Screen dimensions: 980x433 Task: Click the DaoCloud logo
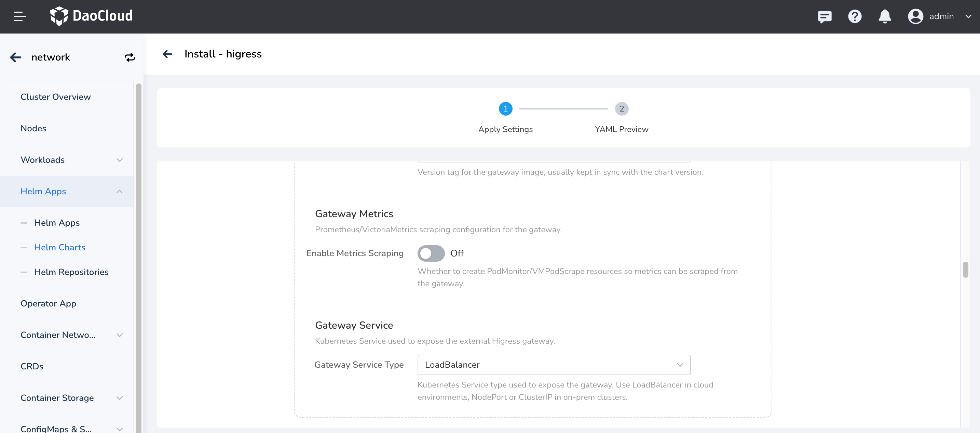[91, 16]
